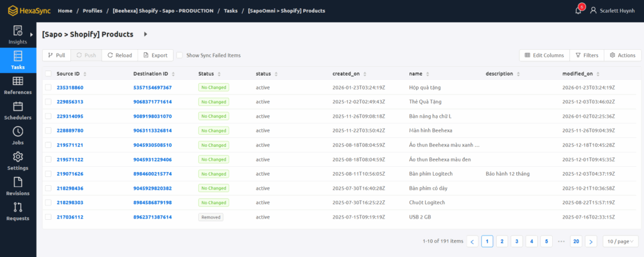
Task: Open destination ID 9068371771614 link
Action: tap(152, 101)
